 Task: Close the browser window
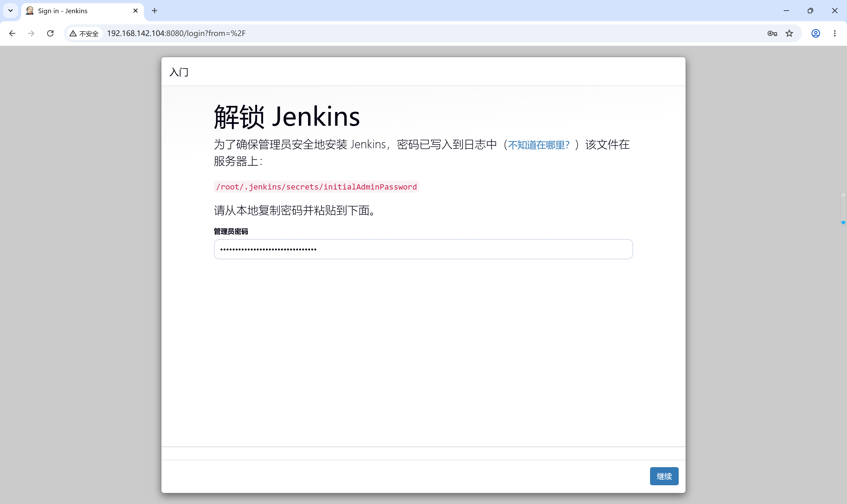(x=835, y=11)
